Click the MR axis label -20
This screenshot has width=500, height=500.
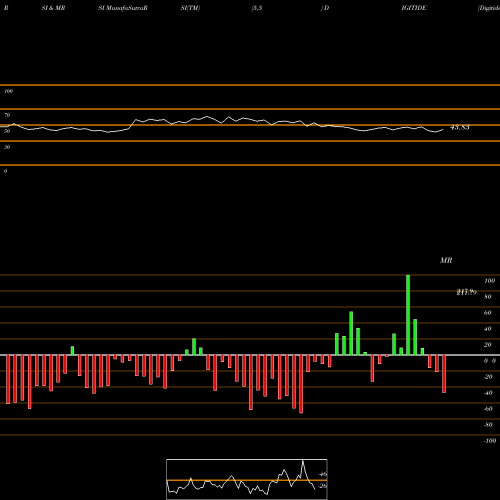point(488,377)
